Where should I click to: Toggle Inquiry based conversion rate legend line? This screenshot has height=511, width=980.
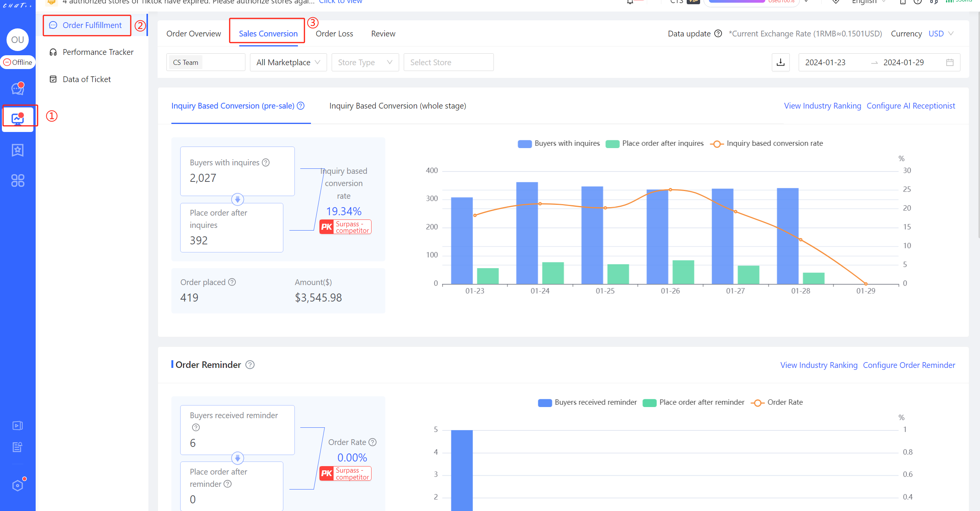point(766,143)
